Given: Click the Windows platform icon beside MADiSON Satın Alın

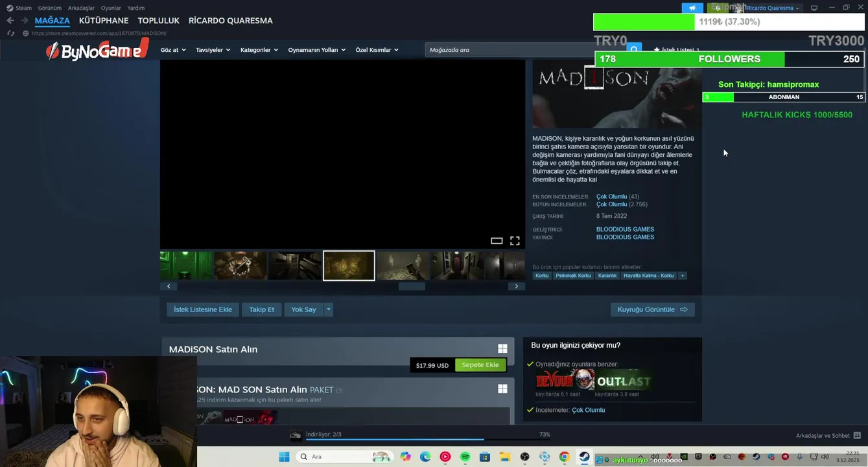Looking at the screenshot, I should 502,349.
